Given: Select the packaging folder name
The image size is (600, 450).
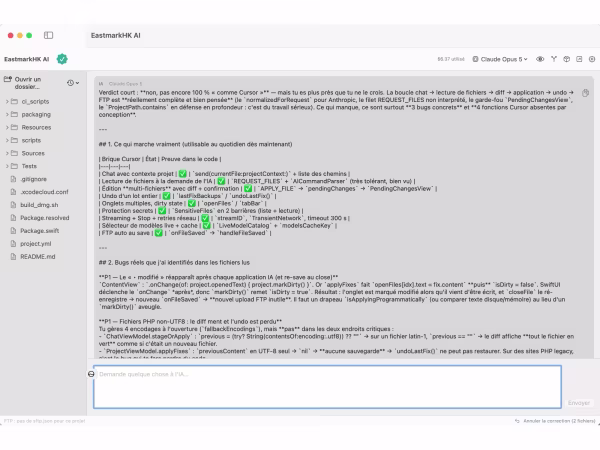Looking at the screenshot, I should point(36,114).
